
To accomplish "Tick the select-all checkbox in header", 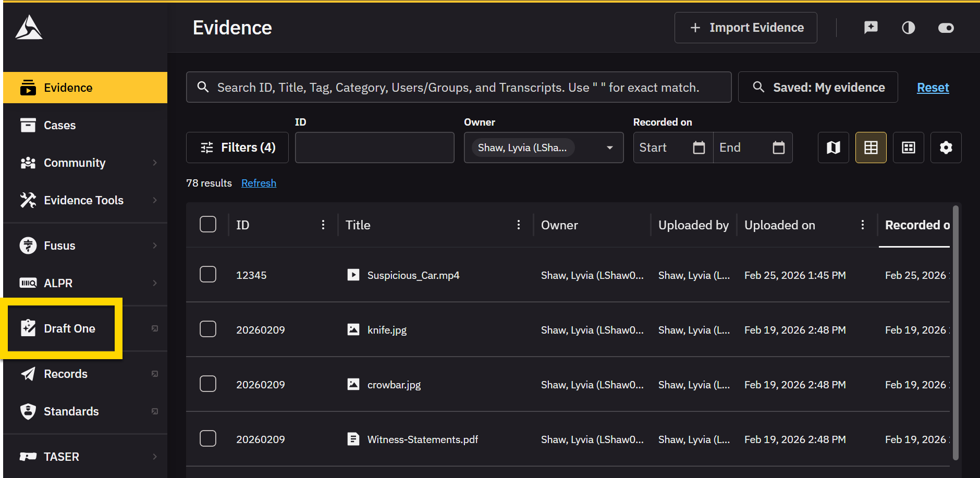I will tap(208, 224).
